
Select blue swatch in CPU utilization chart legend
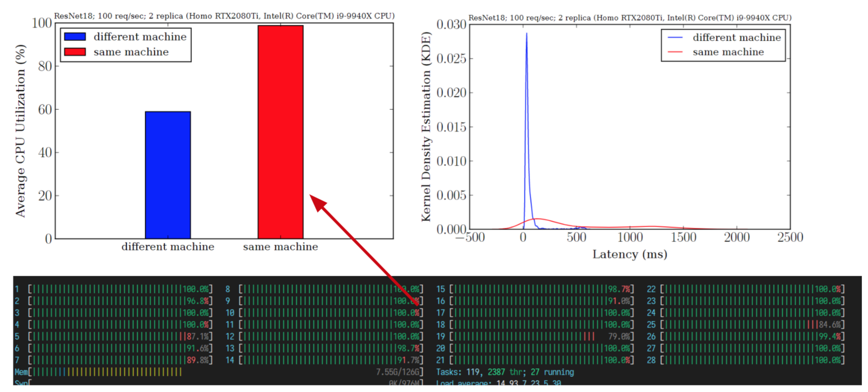(x=75, y=37)
